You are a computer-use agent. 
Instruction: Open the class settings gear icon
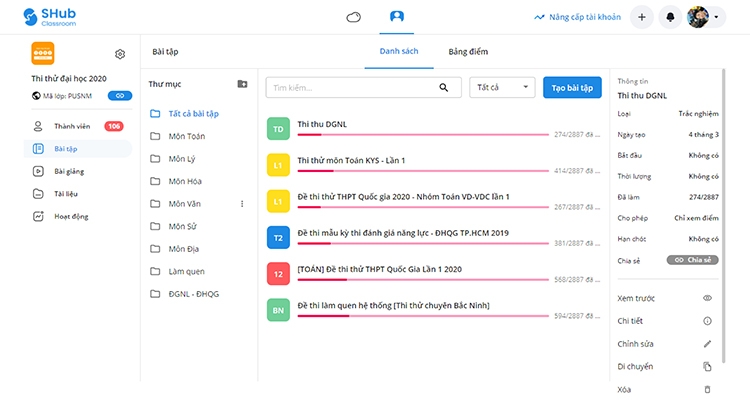pyautogui.click(x=120, y=54)
